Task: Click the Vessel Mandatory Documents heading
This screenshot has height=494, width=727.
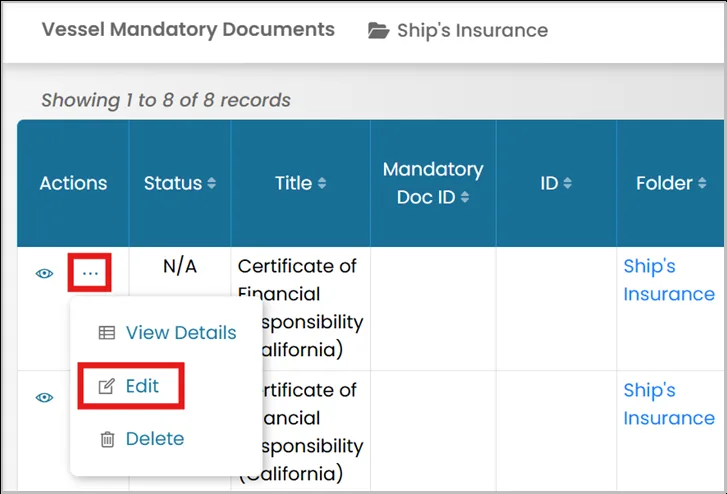Action: coord(188,30)
